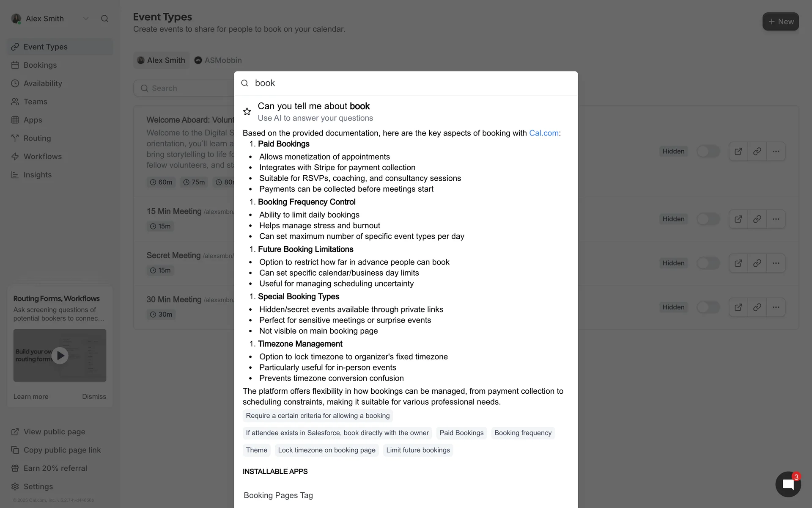
Task: Go to Bookings in the sidebar
Action: click(40, 65)
